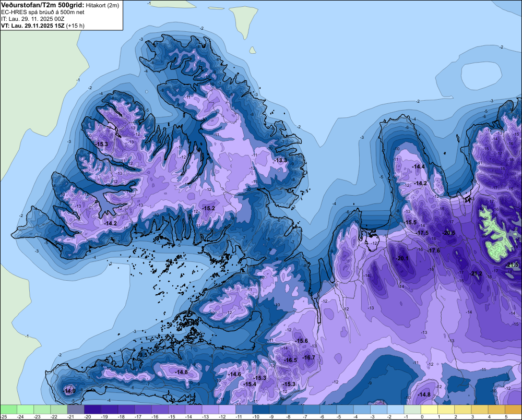This screenshot has width=522, height=420.
Task: Click the '-21.5' temperature value on the map
Action: [x=513, y=265]
